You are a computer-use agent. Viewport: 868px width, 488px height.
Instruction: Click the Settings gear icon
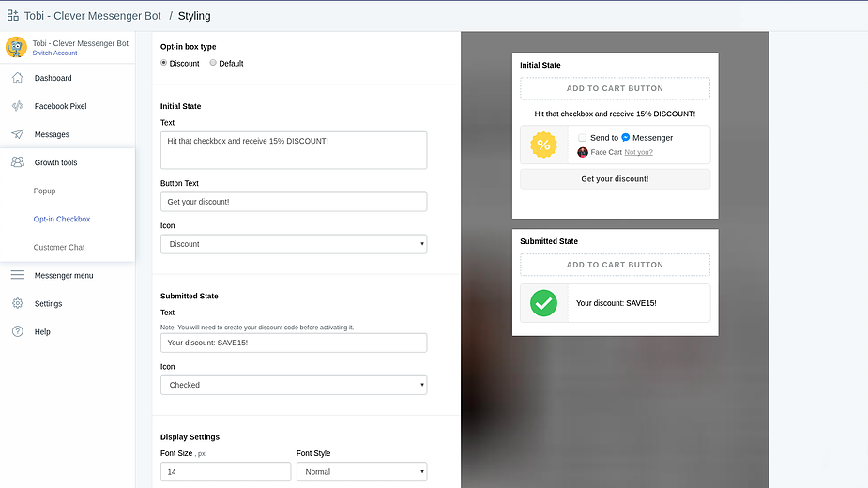click(18, 303)
